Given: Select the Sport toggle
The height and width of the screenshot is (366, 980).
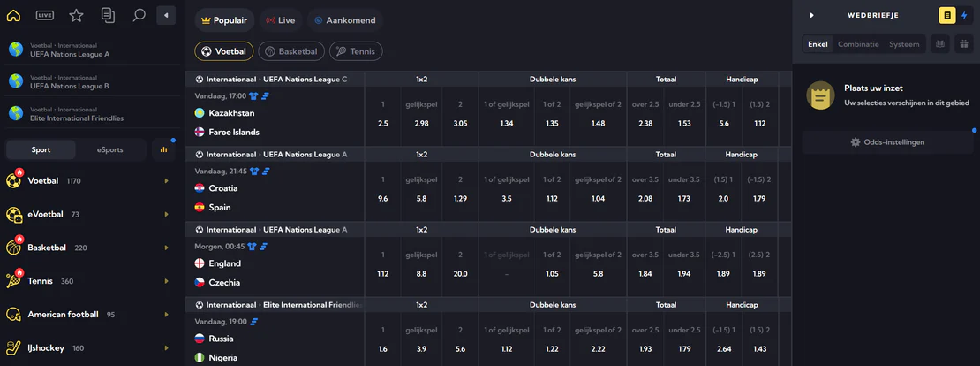Looking at the screenshot, I should 41,149.
